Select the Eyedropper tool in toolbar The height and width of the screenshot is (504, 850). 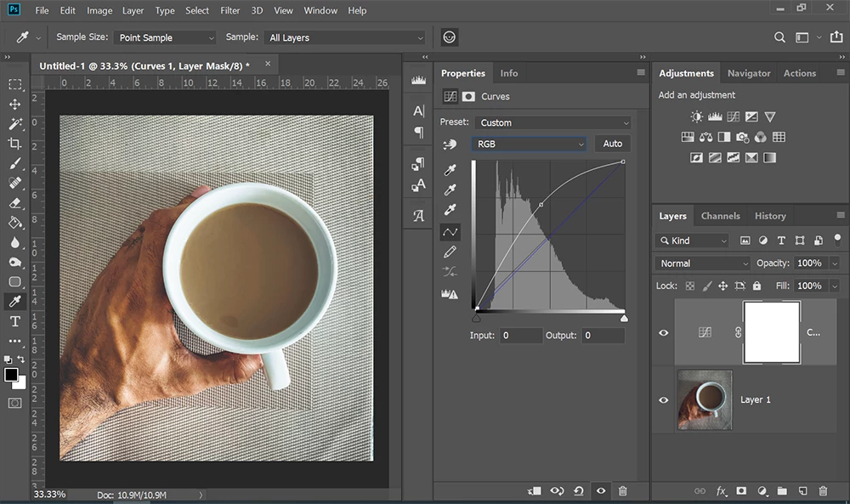[15, 302]
